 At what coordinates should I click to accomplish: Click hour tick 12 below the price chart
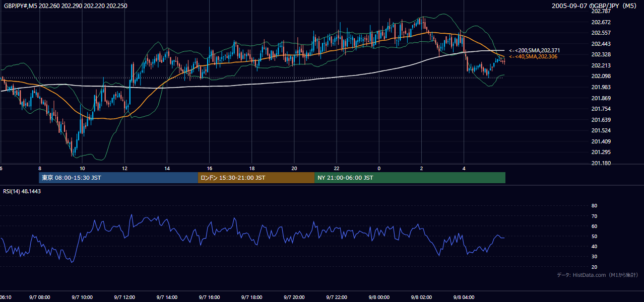pyautogui.click(x=124, y=168)
